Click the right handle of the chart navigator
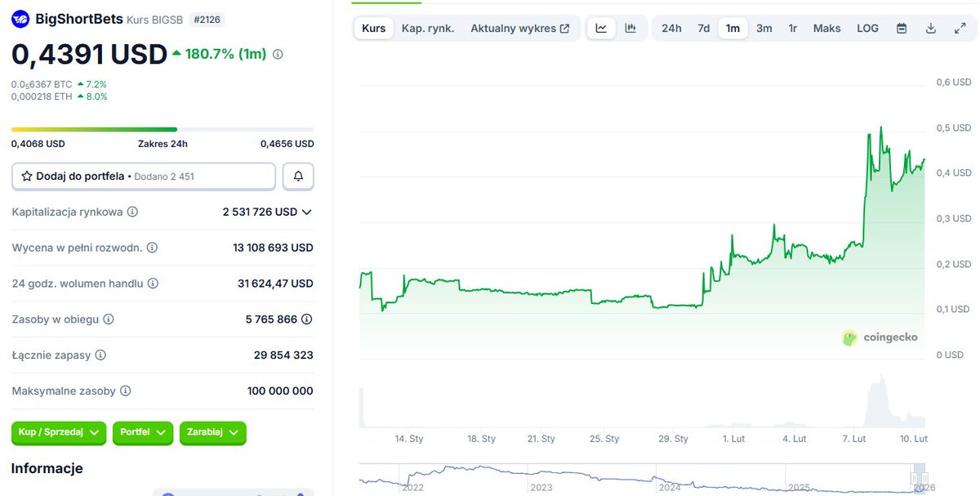This screenshot has height=496, width=980. tap(924, 478)
